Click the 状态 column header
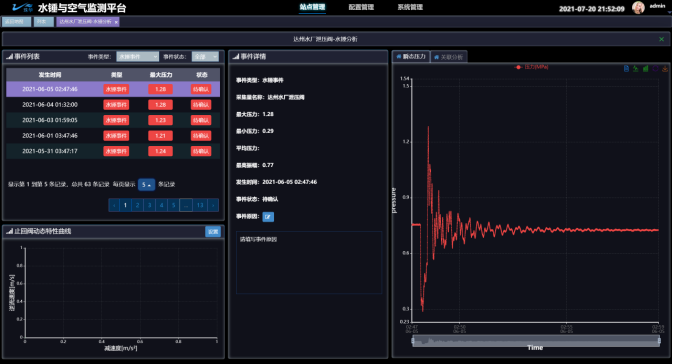Viewport: 673px width, 364px height. tap(202, 75)
